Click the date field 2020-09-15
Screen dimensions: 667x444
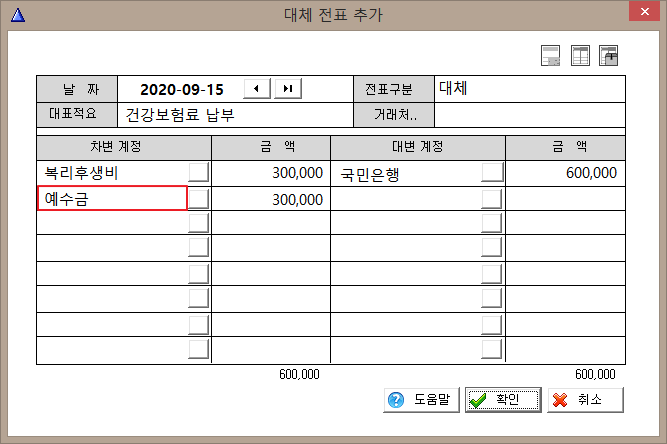pyautogui.click(x=182, y=89)
